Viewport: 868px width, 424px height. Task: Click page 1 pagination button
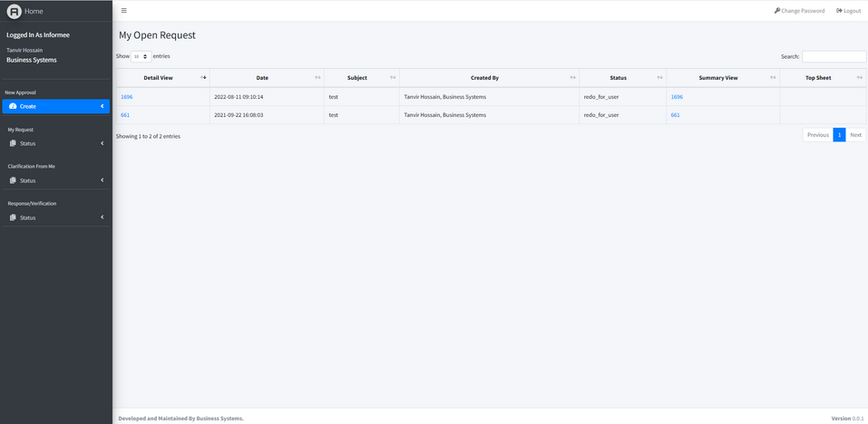(x=839, y=135)
